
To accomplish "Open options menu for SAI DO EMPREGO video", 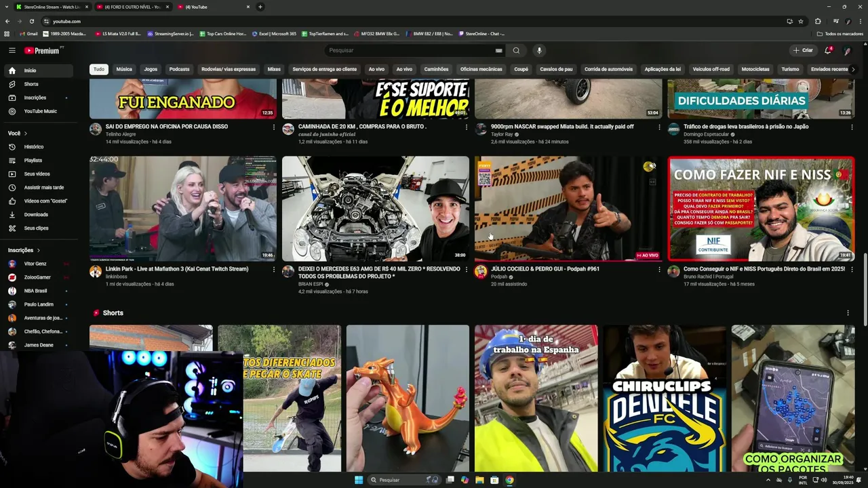I will pos(274,127).
